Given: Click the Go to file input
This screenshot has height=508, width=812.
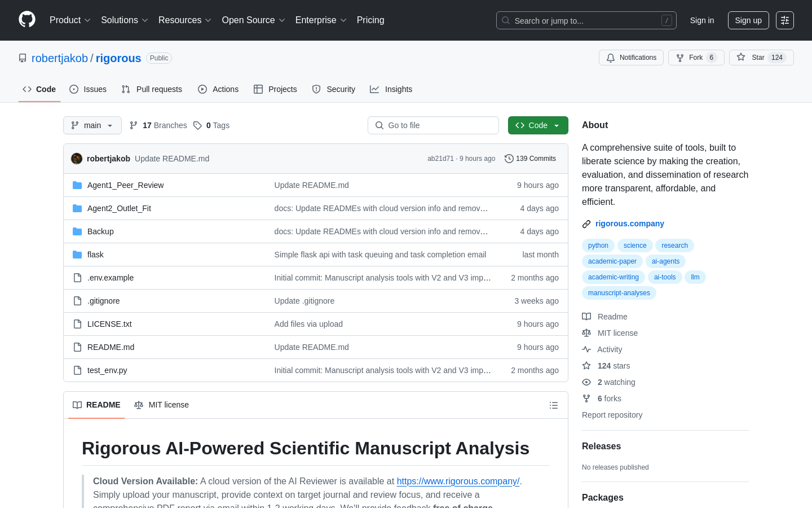Looking at the screenshot, I should pyautogui.click(x=433, y=125).
